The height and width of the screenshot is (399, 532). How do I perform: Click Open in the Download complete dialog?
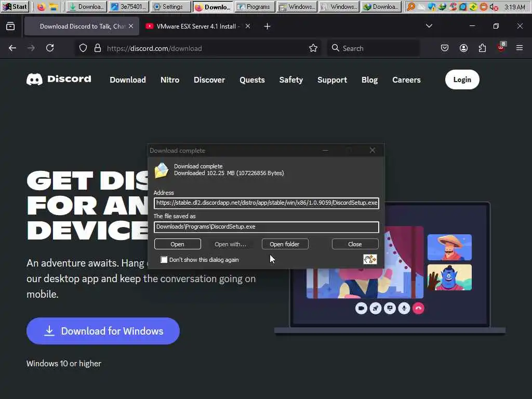click(x=177, y=244)
